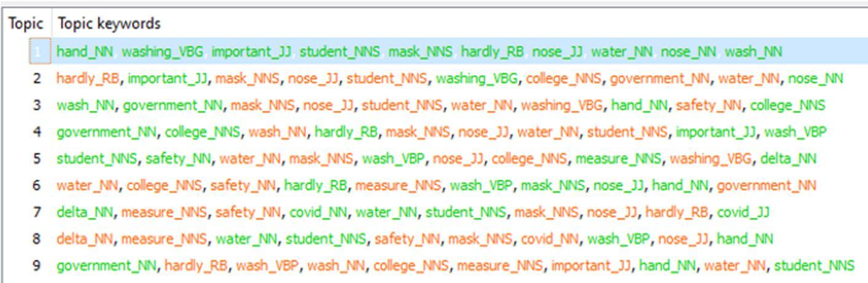
Task: Click important_JJ keyword in topic 4
Action: click(x=717, y=132)
